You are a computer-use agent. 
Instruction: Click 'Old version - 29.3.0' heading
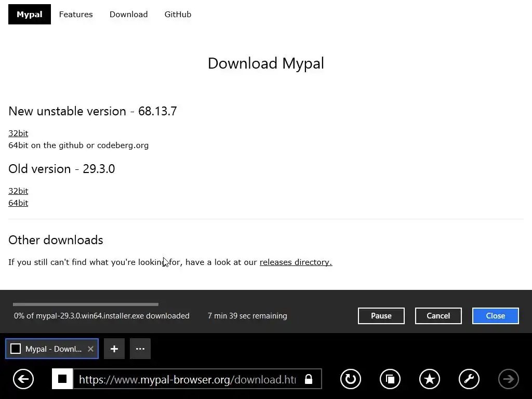62,169
